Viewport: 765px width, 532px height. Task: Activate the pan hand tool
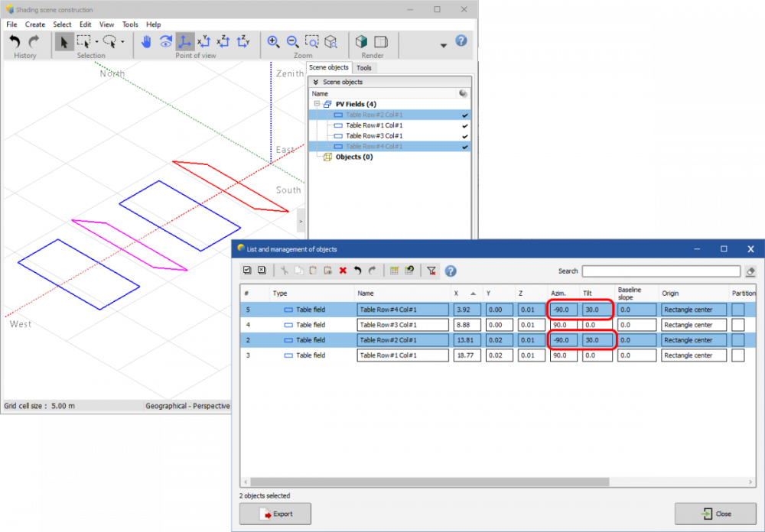coord(147,42)
